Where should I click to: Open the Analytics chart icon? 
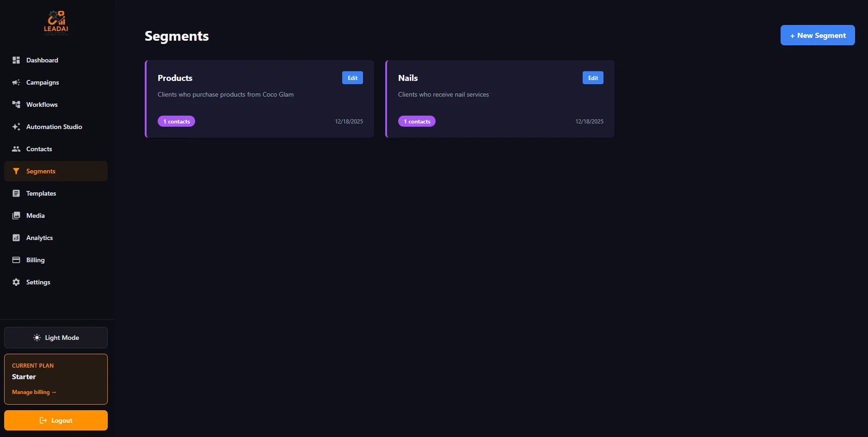pos(16,238)
